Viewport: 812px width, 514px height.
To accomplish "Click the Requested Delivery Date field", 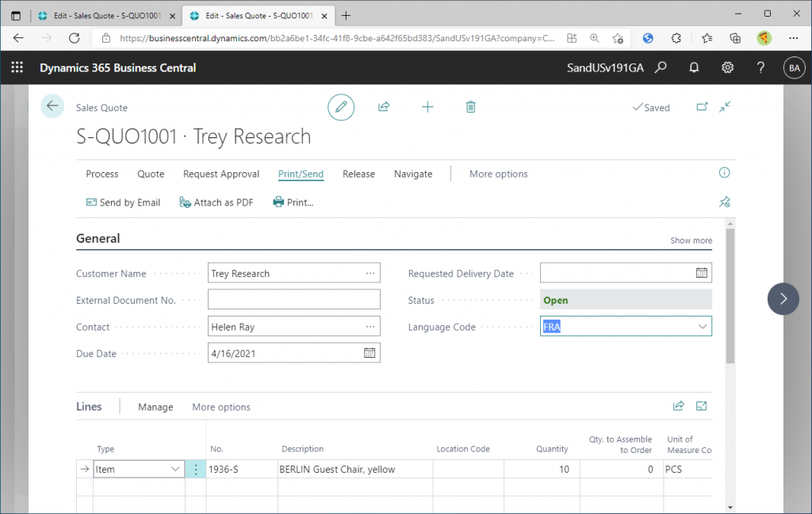I will (626, 273).
